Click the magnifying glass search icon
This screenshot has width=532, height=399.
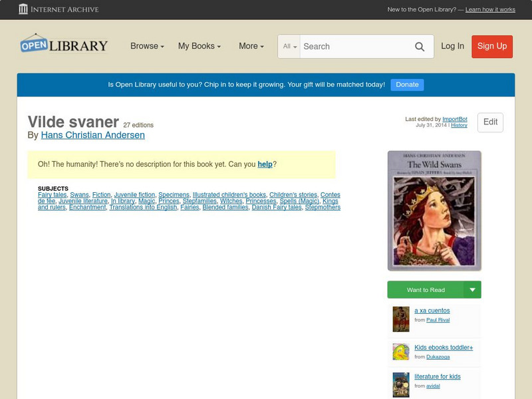point(420,47)
